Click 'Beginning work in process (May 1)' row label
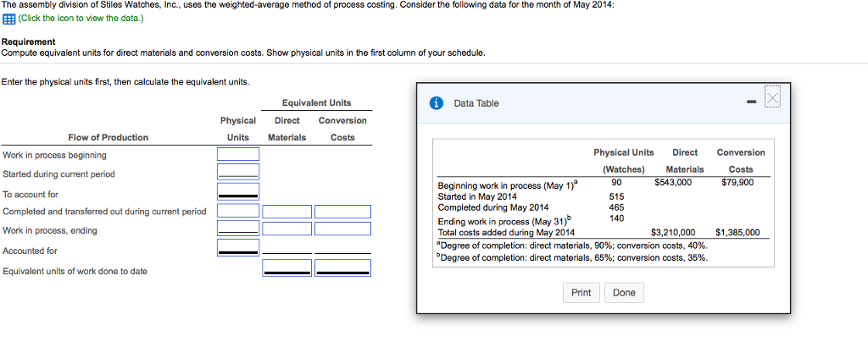The width and height of the screenshot is (868, 353). pos(507,185)
